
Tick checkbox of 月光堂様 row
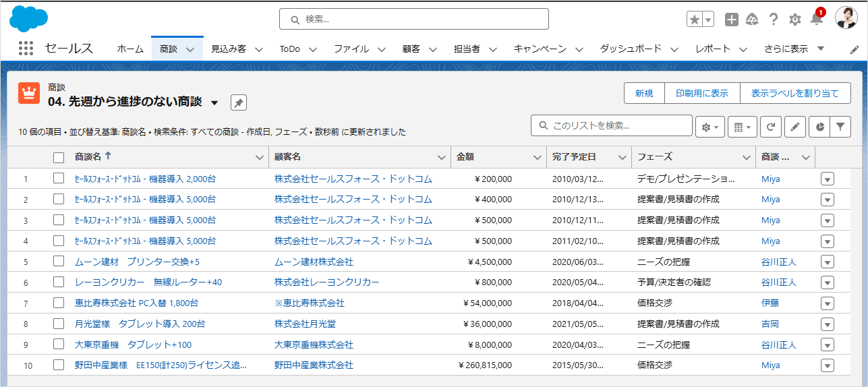tap(59, 324)
